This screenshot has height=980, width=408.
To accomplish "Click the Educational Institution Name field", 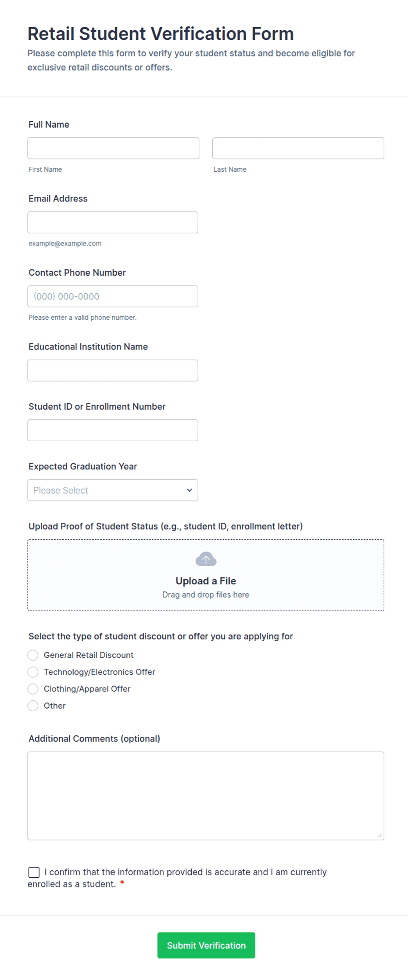I will [x=113, y=371].
